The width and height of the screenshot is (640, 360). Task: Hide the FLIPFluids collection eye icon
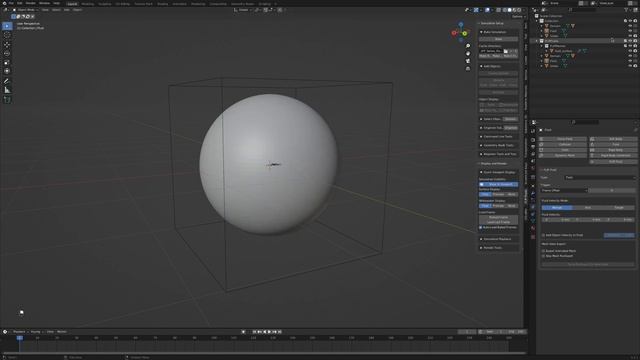(630, 41)
